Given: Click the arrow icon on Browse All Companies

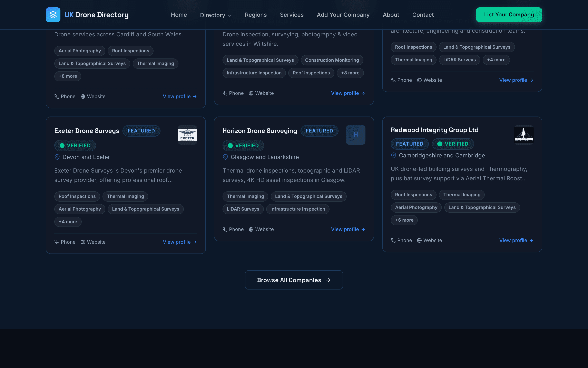Looking at the screenshot, I should point(328,280).
